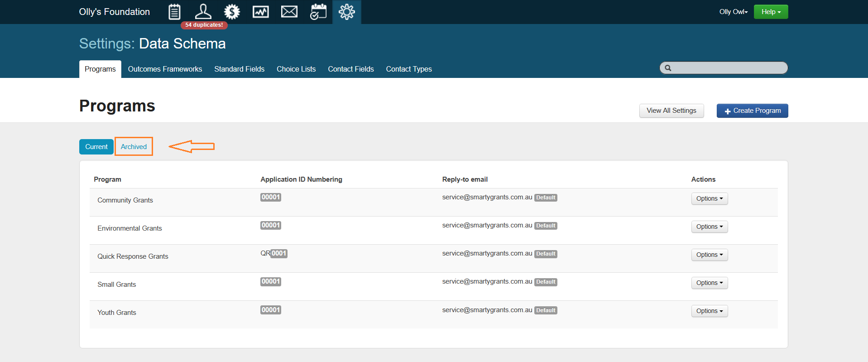Viewport: 868px width, 362px height.
Task: Open the Help dropdown menu
Action: 771,12
